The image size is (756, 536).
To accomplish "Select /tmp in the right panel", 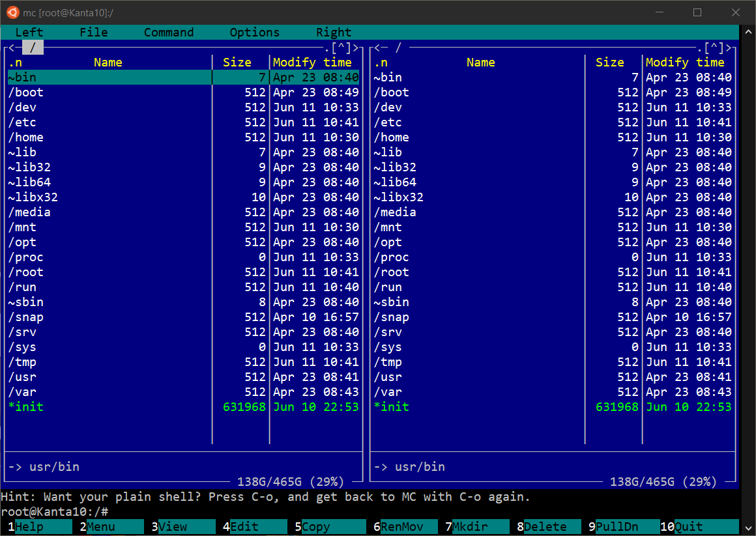I will click(553, 362).
